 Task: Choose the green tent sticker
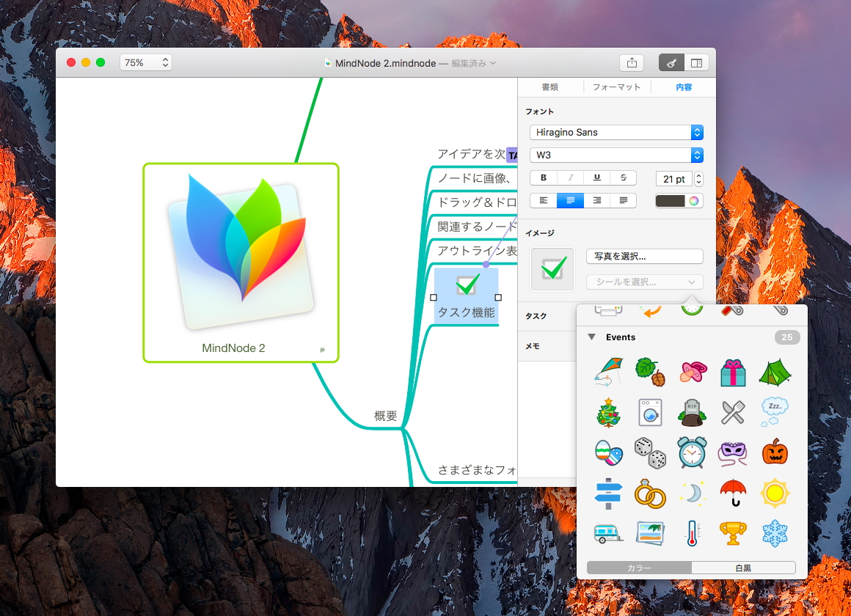click(775, 373)
